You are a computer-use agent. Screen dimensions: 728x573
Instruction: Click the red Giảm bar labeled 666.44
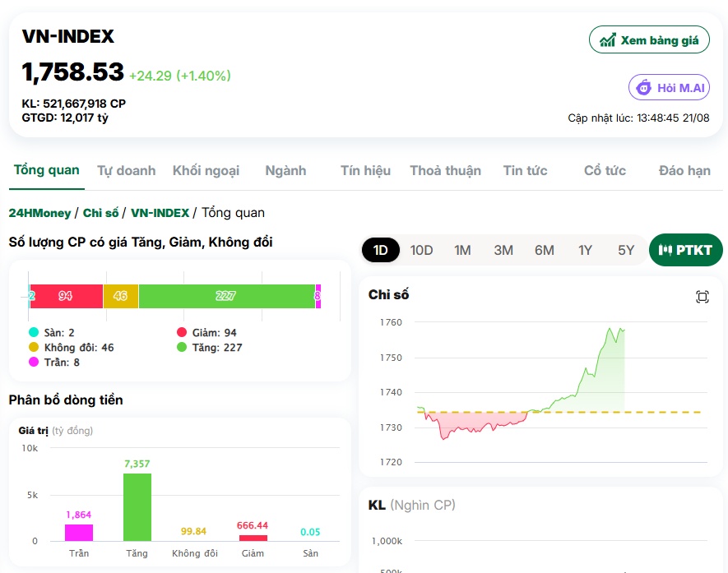click(253, 538)
